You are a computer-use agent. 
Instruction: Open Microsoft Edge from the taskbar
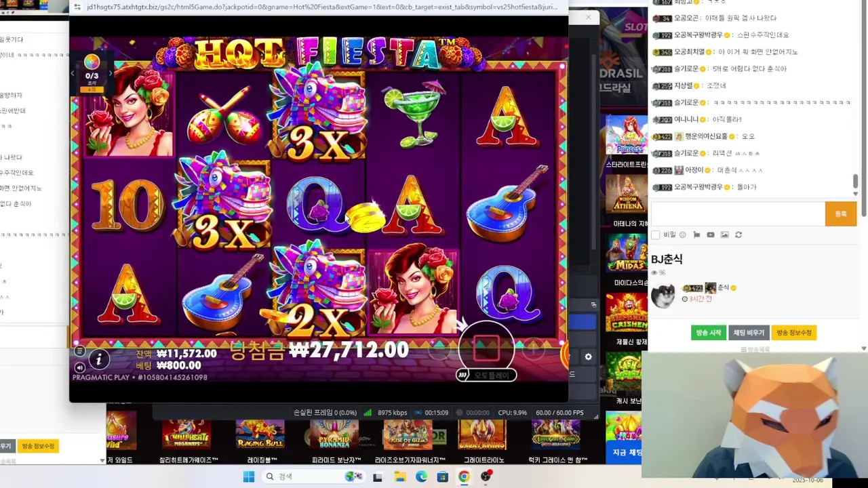421,476
